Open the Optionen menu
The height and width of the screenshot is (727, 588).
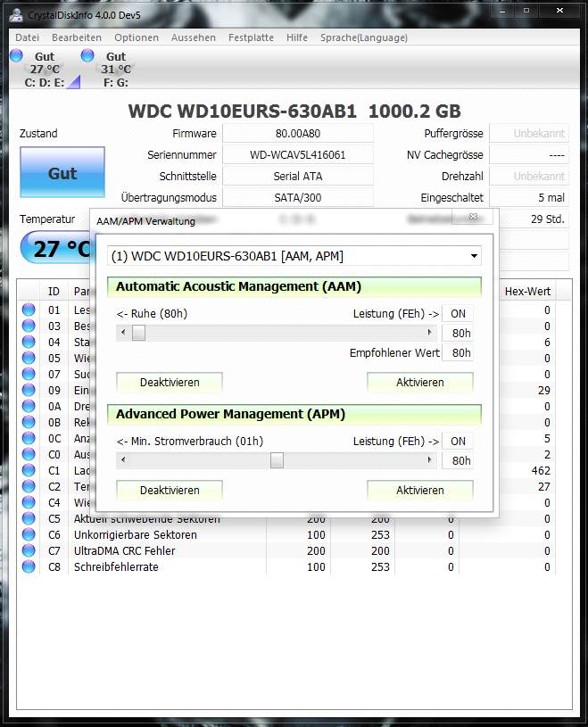(137, 37)
